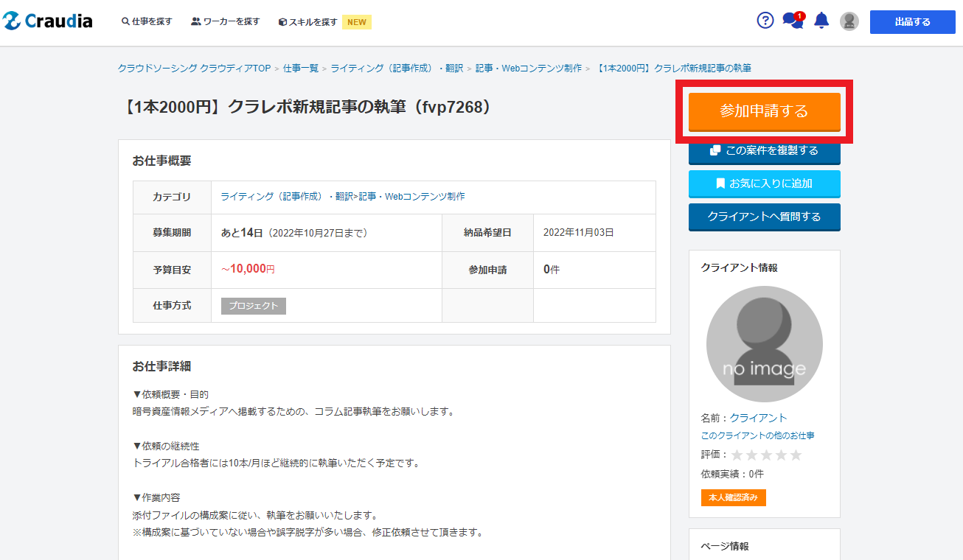The image size is (963, 560).
Task: Open 記事・Webコンテンツ制作 breadcrumb link
Action: click(x=528, y=68)
